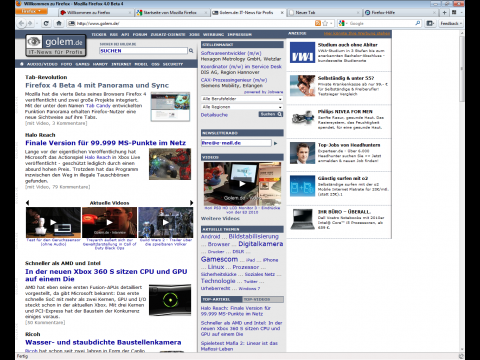The width and height of the screenshot is (480, 360).
Task: Click the golem.de logo
Action: (56, 46)
